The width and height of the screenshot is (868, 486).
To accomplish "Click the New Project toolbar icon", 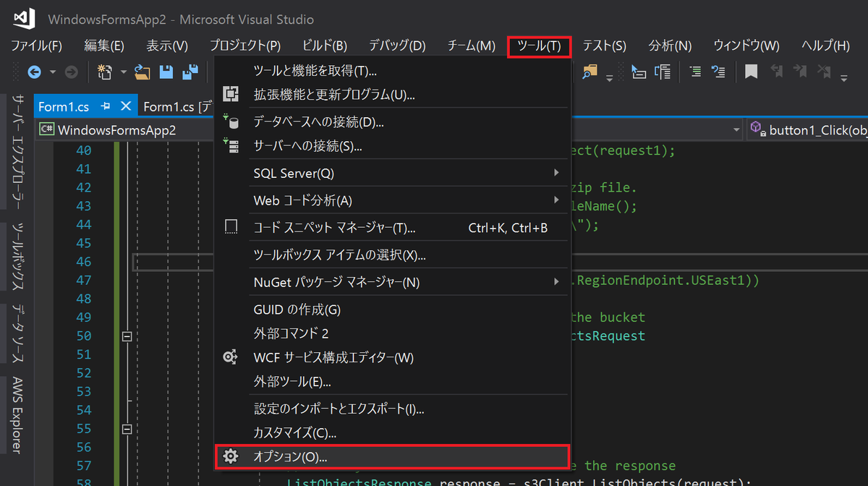I will coord(106,72).
